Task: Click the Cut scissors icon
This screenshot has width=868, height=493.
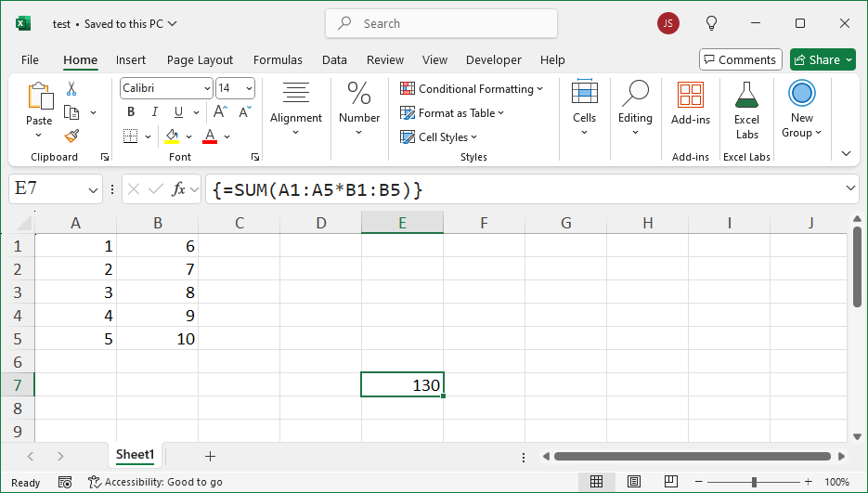Action: (x=71, y=88)
